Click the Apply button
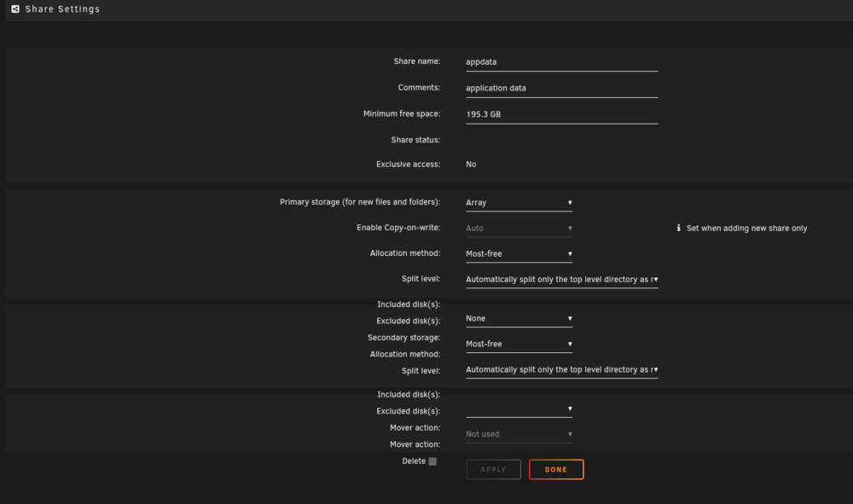Screen dimensions: 853x504 point(493,469)
